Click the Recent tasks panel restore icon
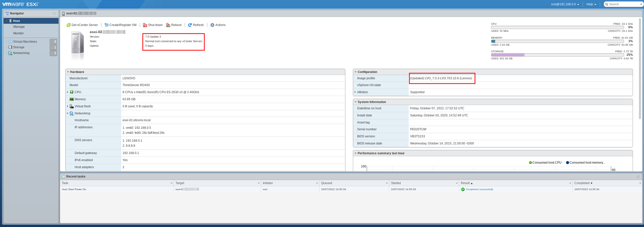 pos(638,176)
